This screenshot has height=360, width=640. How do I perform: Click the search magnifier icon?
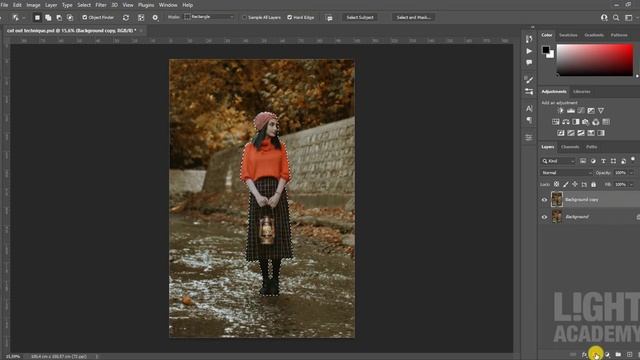click(616, 18)
